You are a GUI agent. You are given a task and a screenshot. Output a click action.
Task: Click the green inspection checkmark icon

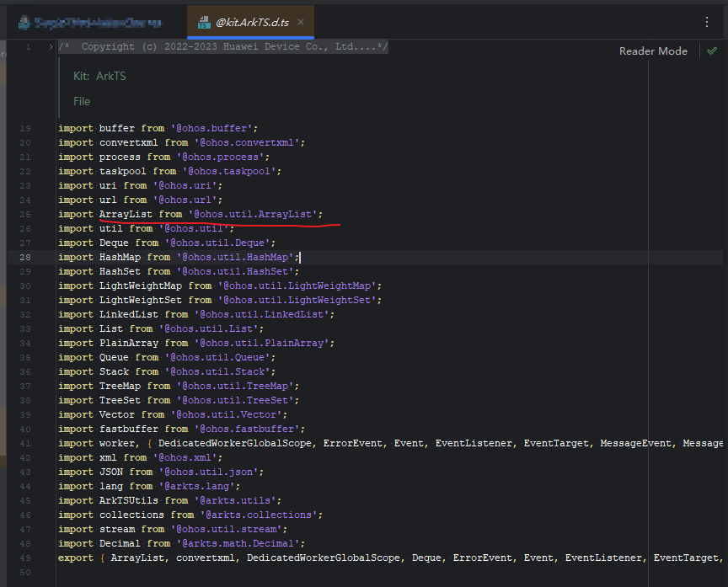click(x=712, y=51)
